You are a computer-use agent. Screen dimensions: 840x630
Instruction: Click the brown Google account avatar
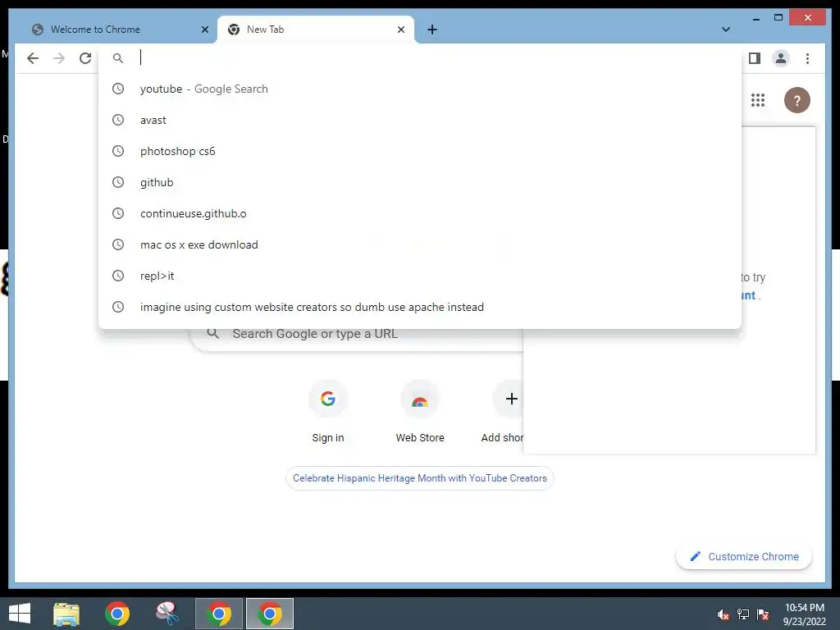(x=797, y=100)
